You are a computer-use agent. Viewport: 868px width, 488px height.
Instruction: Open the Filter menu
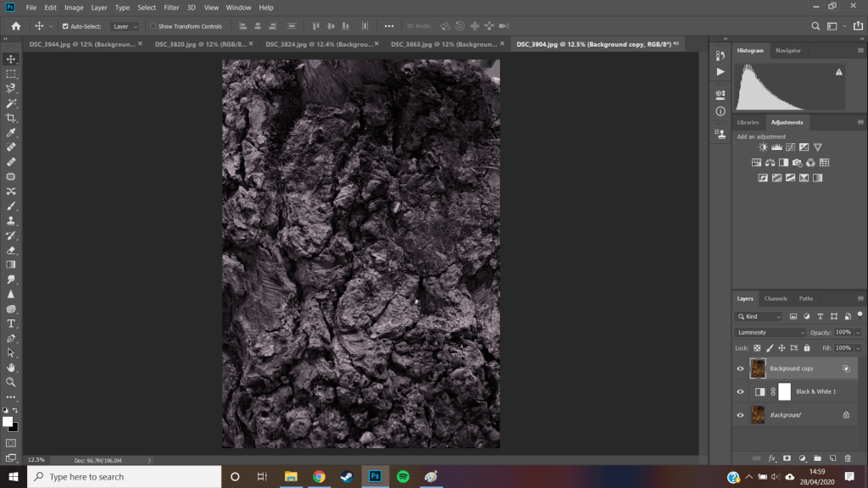point(170,8)
